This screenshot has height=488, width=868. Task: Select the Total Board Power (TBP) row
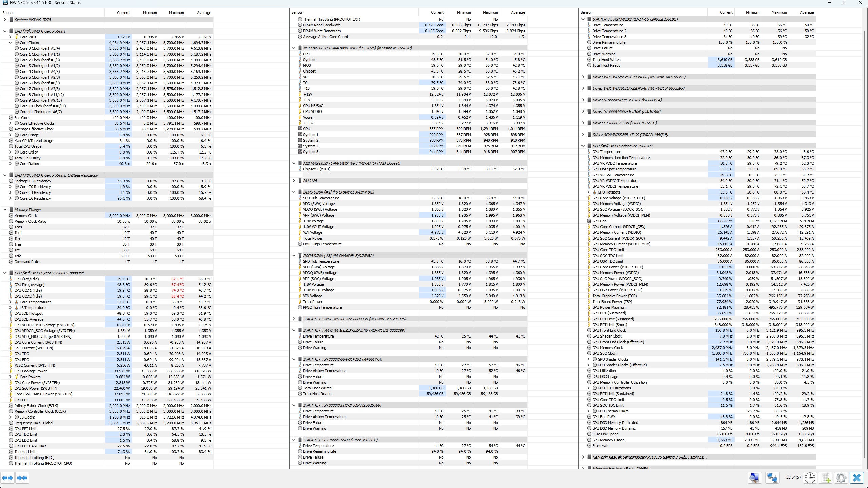612,302
